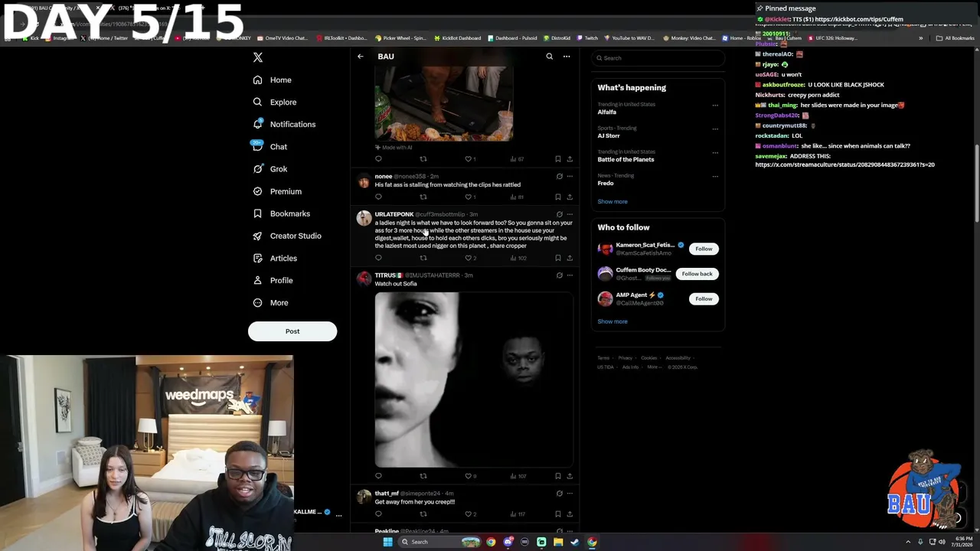980x551 pixels.
Task: Open more options for AJ Storr trend
Action: pos(715,129)
